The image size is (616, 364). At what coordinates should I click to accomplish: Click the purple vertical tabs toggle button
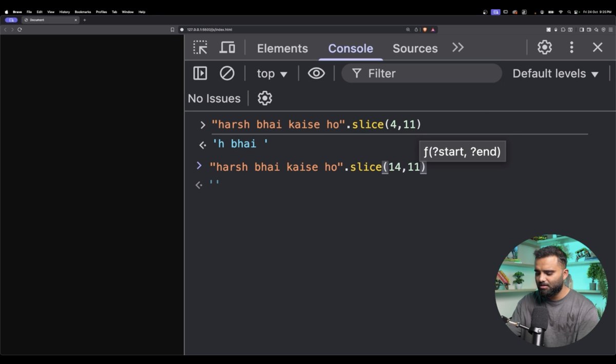11,20
